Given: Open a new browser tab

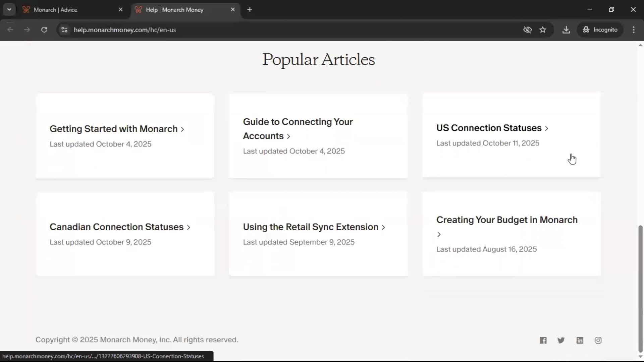Looking at the screenshot, I should [250, 10].
